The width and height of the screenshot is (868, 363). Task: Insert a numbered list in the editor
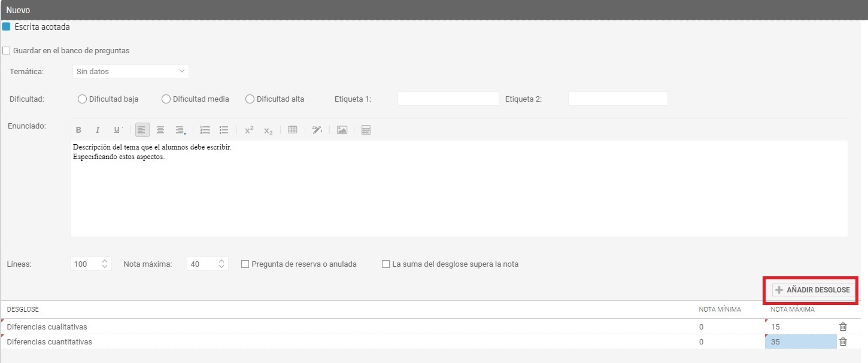pyautogui.click(x=205, y=130)
